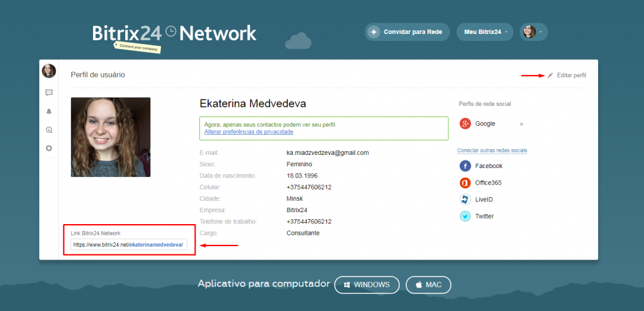Click the Twitter bird icon

pos(465,216)
